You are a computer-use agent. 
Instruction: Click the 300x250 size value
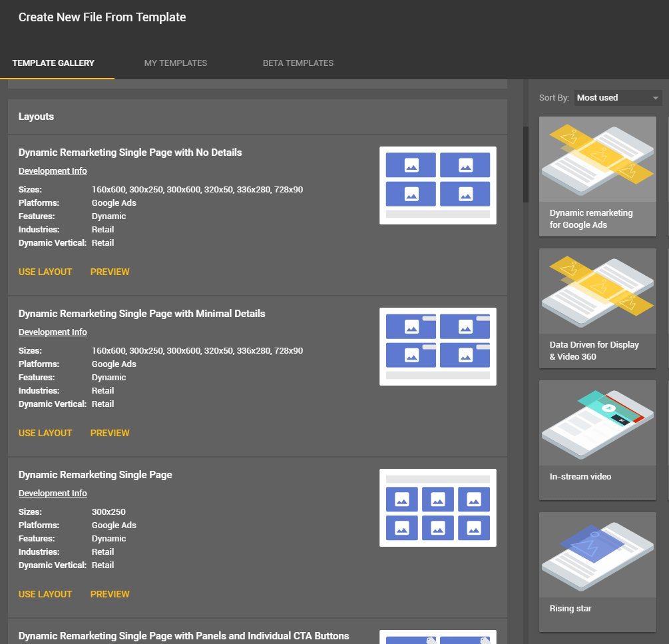109,511
